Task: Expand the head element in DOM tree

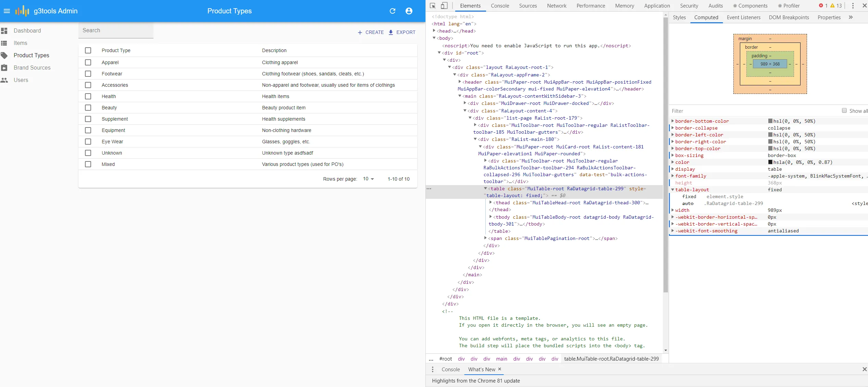Action: coord(434,31)
